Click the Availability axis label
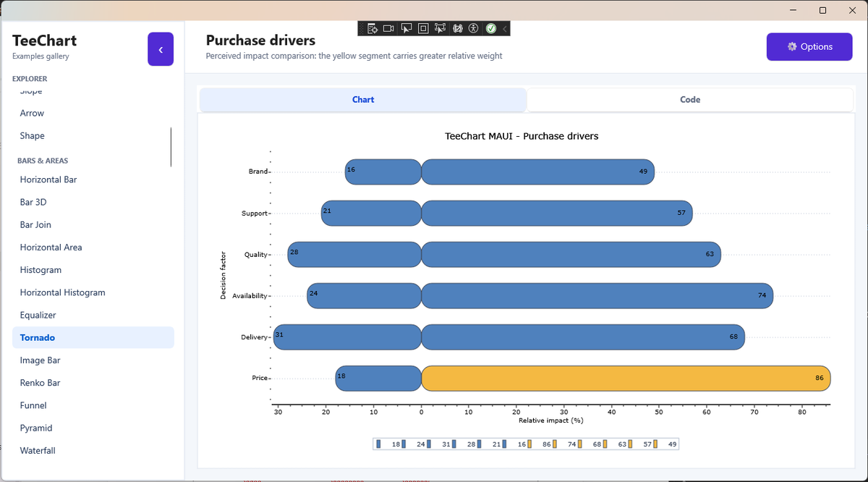This screenshot has width=868, height=482. coord(250,296)
